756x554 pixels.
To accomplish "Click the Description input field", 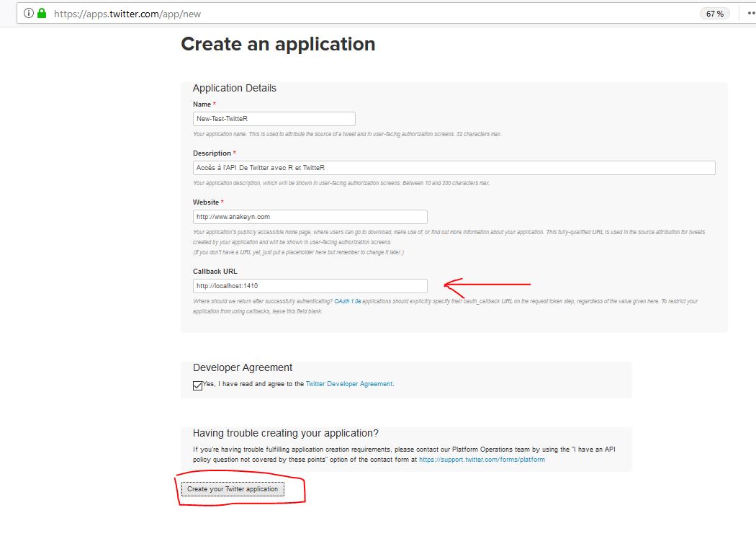I will pyautogui.click(x=454, y=167).
